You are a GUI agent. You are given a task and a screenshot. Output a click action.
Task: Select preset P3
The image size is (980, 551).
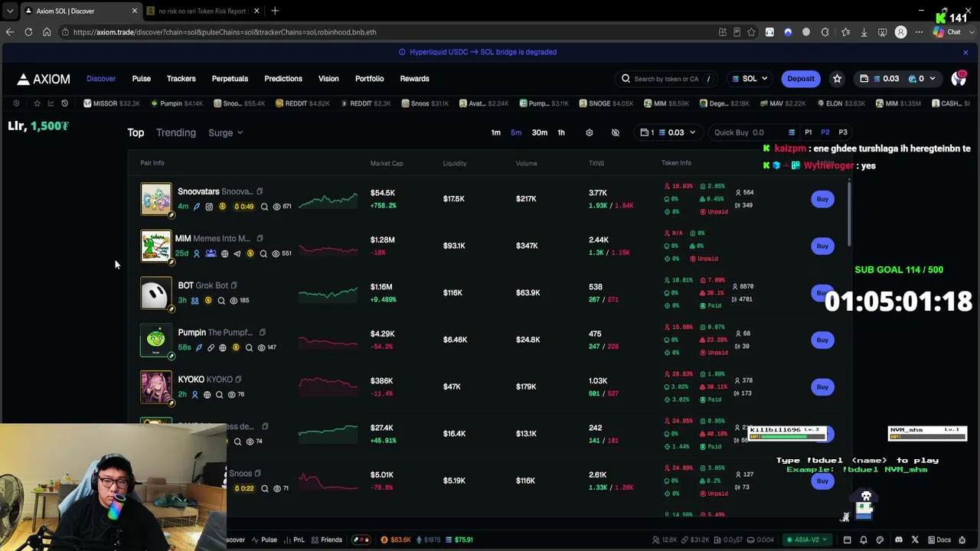click(843, 132)
